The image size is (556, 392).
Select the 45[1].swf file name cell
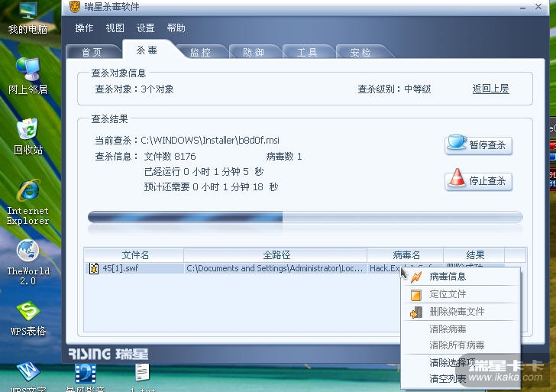coord(134,268)
